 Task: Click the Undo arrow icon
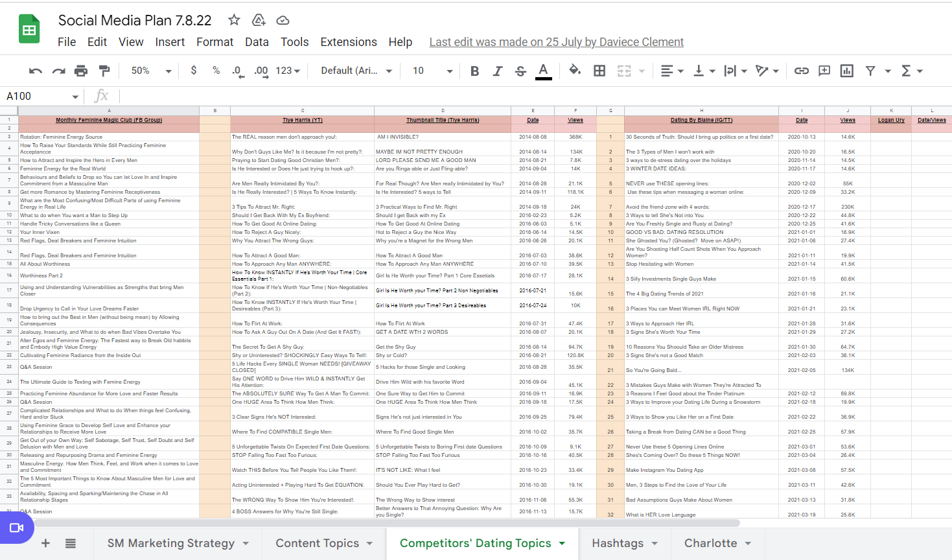tap(36, 71)
